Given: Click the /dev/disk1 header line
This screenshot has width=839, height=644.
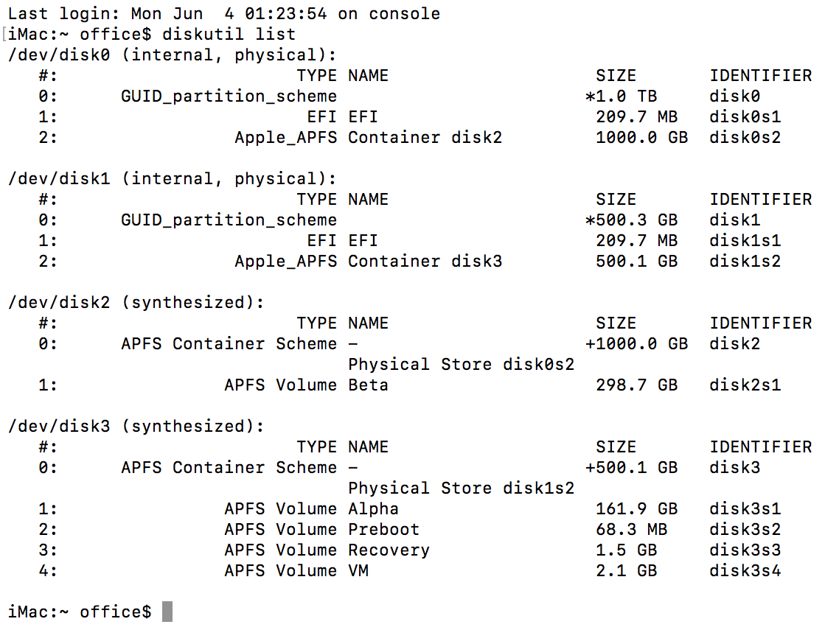Looking at the screenshot, I should point(173,178).
